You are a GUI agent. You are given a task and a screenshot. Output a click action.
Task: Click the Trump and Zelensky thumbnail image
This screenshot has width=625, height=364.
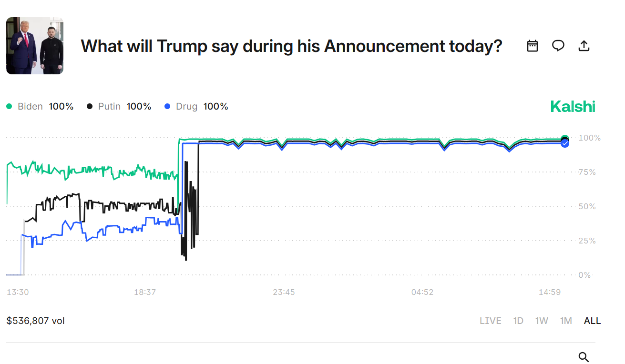(x=34, y=46)
